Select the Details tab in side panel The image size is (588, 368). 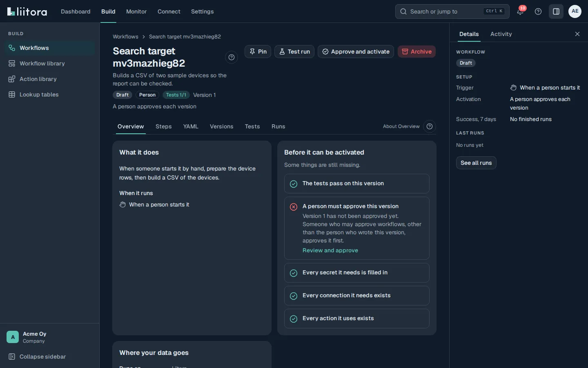tap(469, 34)
